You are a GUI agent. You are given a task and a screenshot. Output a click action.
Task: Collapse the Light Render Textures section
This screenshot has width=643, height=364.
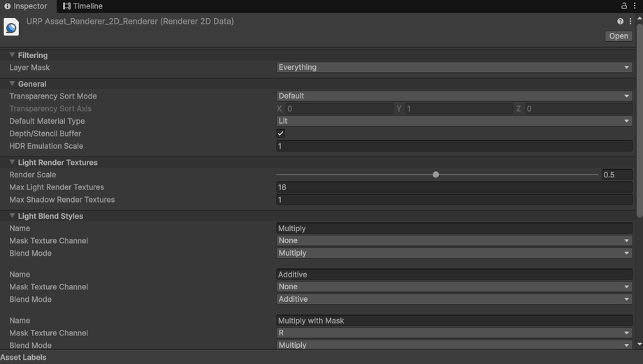click(12, 162)
